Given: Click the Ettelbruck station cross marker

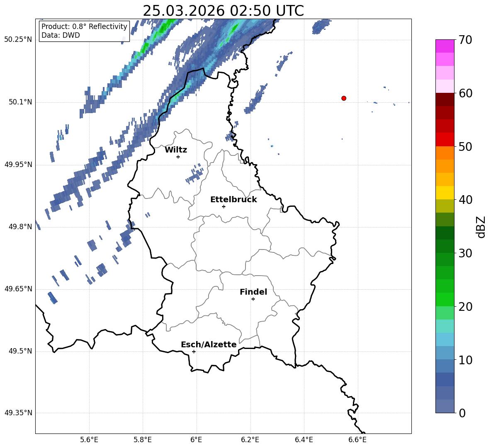Looking at the screenshot, I should [224, 206].
